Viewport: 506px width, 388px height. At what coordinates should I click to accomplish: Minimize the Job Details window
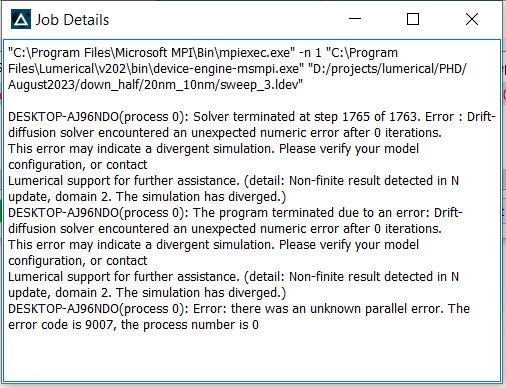coord(355,19)
